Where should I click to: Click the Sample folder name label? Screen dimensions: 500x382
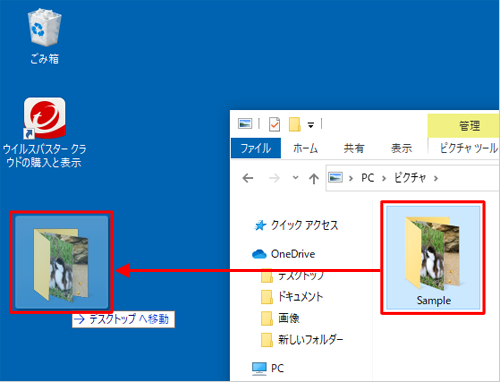(x=434, y=300)
